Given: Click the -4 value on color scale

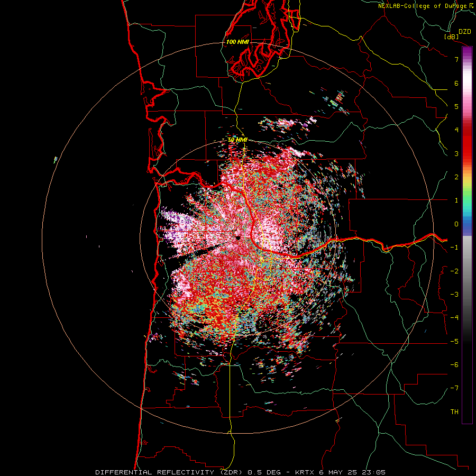Looking at the screenshot, I should (x=454, y=318).
